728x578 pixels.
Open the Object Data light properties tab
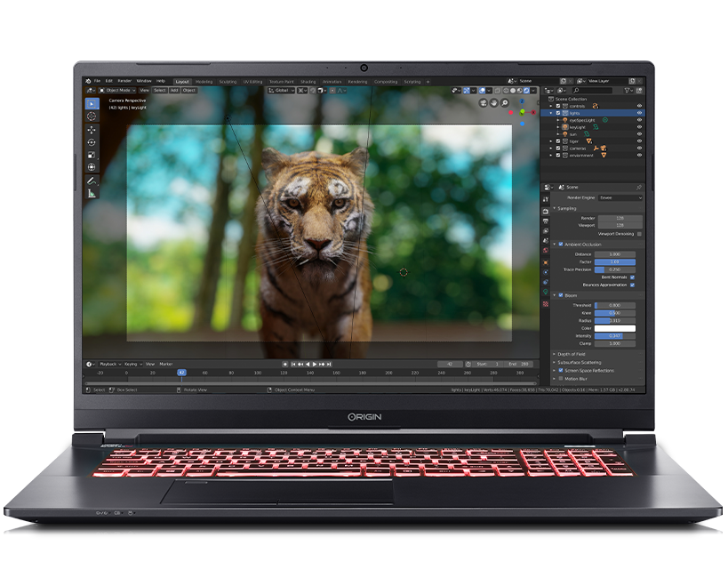pyautogui.click(x=546, y=292)
